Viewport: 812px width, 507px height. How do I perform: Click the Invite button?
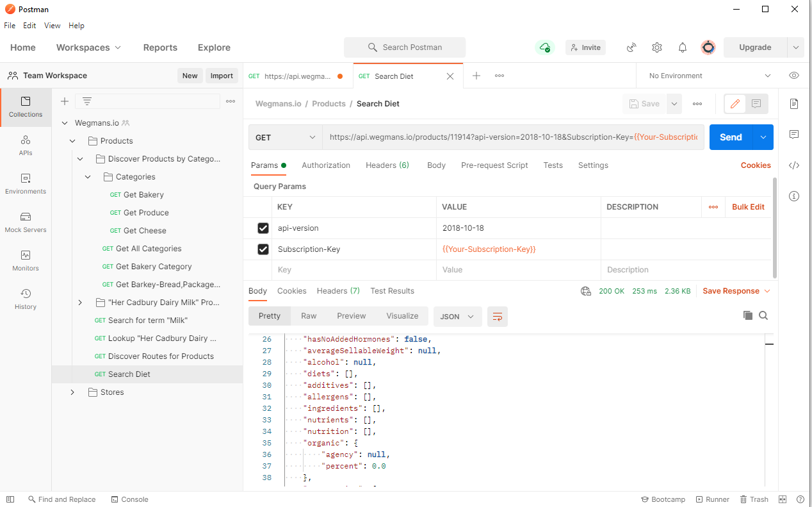pos(585,47)
